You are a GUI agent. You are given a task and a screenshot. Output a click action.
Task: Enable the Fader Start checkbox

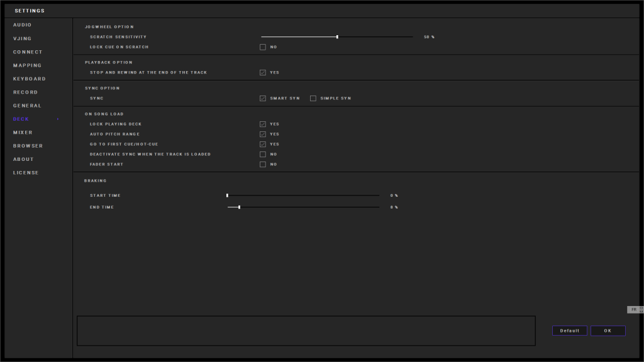coord(263,165)
